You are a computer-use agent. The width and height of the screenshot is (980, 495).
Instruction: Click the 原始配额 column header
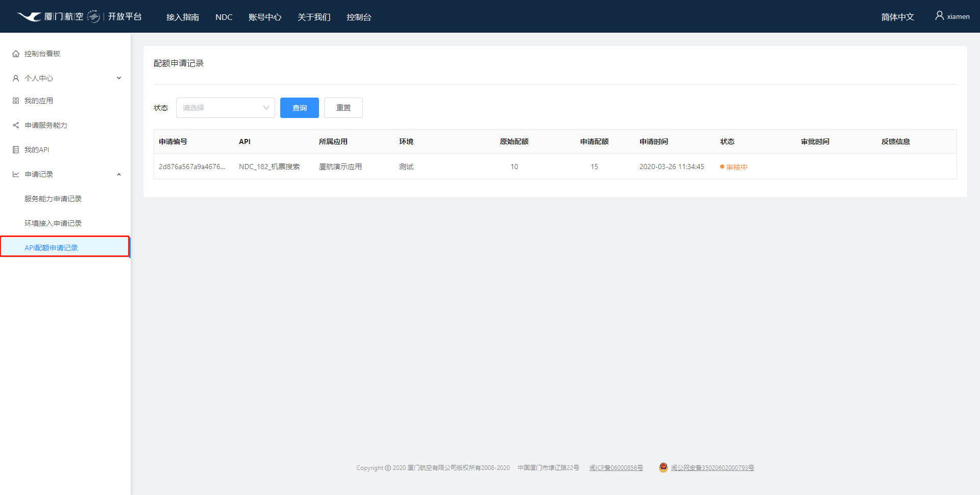(514, 142)
